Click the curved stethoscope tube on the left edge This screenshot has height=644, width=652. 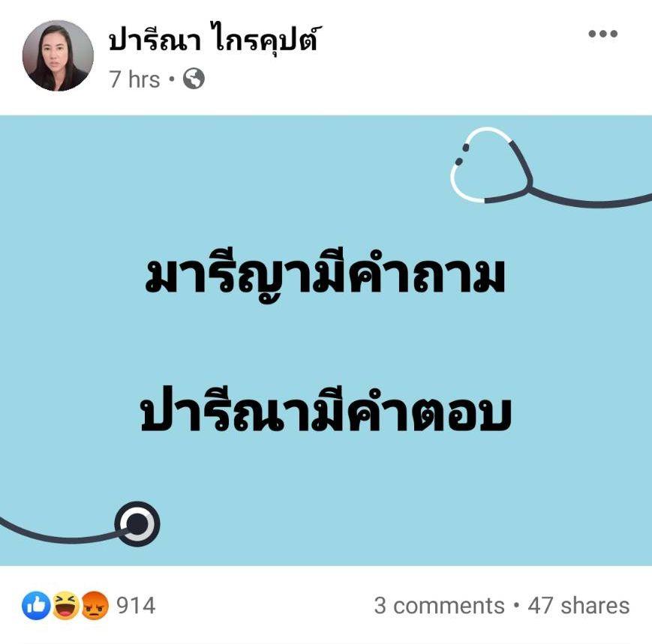click(59, 533)
